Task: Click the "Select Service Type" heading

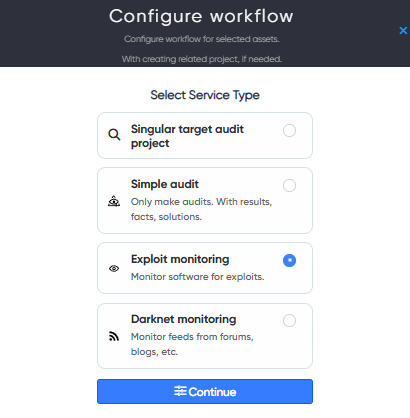Action: point(205,95)
